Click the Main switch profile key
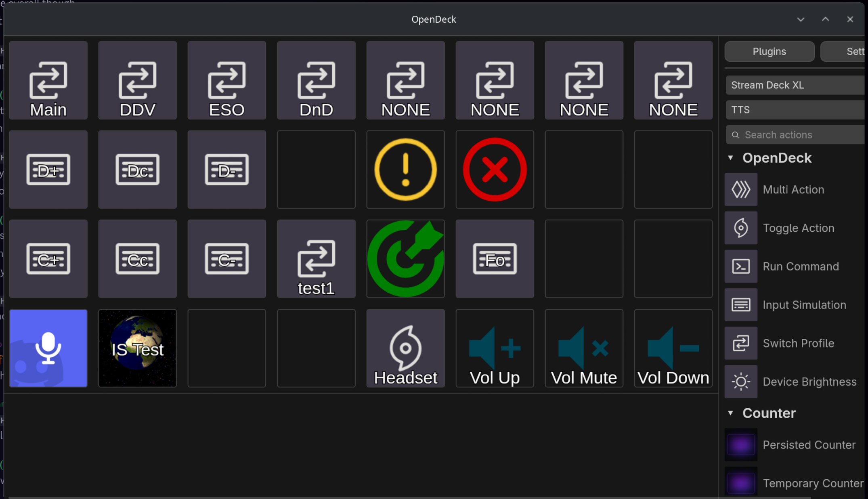This screenshot has width=868, height=499. tap(48, 80)
